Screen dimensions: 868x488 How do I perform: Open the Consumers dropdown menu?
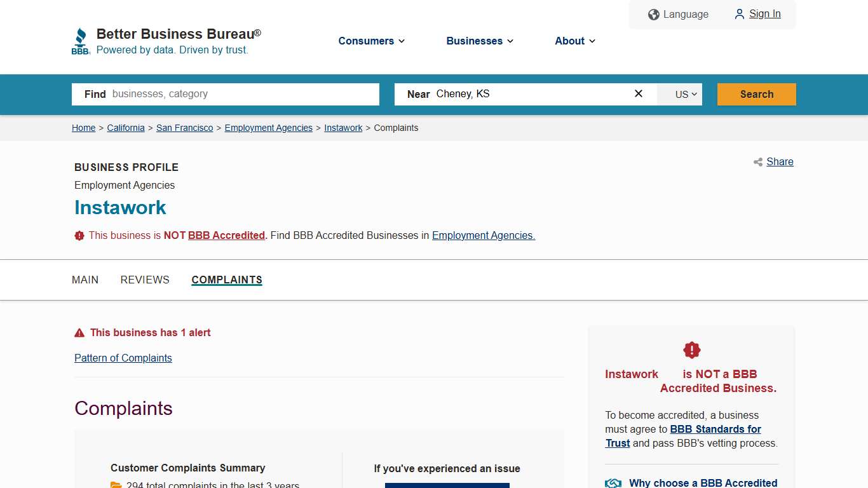pyautogui.click(x=371, y=41)
